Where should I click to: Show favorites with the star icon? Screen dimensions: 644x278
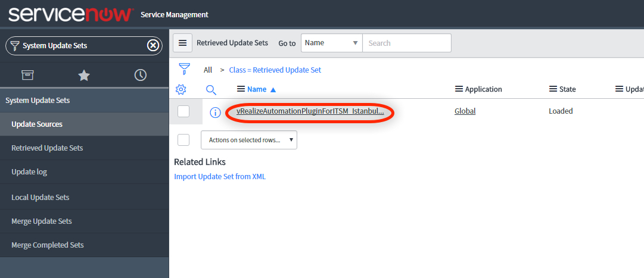click(84, 75)
